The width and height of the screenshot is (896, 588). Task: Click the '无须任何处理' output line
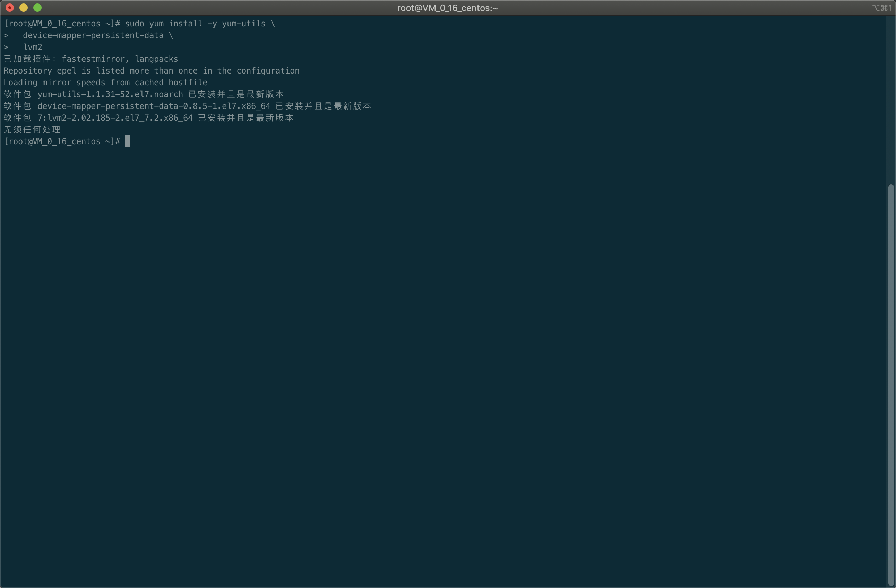tap(32, 130)
